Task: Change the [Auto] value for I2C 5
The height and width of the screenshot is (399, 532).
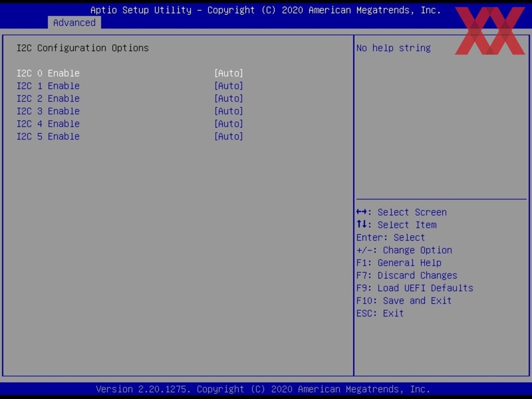Action: 229,136
